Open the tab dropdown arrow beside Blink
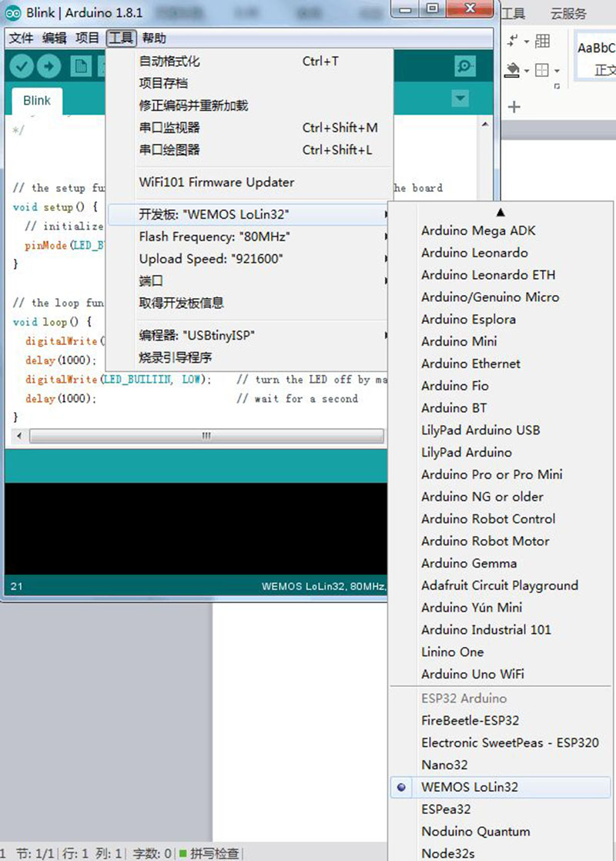Image resolution: width=616 pixels, height=861 pixels. point(460,99)
